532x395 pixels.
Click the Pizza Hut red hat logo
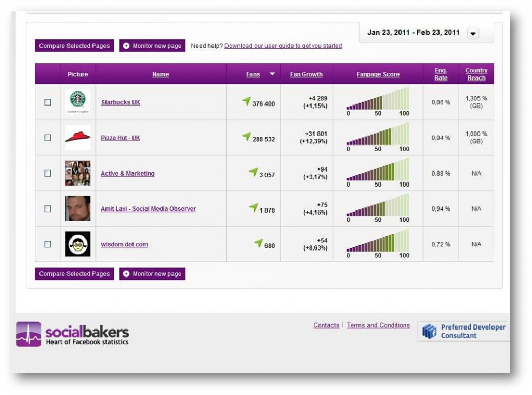click(x=78, y=137)
